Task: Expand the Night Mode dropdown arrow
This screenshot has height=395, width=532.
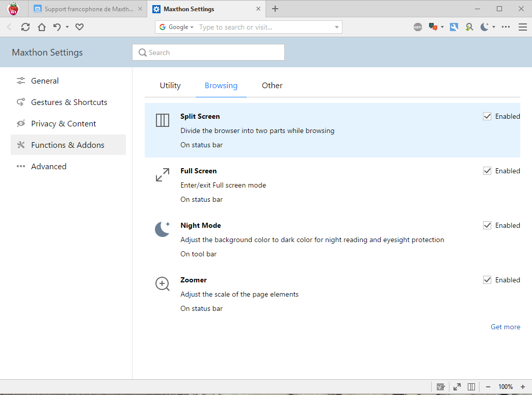Action: [x=494, y=27]
